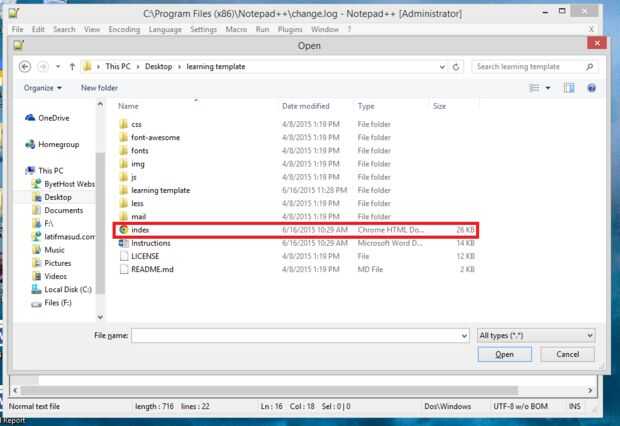
Task: Select the img folder icon
Action: pos(123,164)
